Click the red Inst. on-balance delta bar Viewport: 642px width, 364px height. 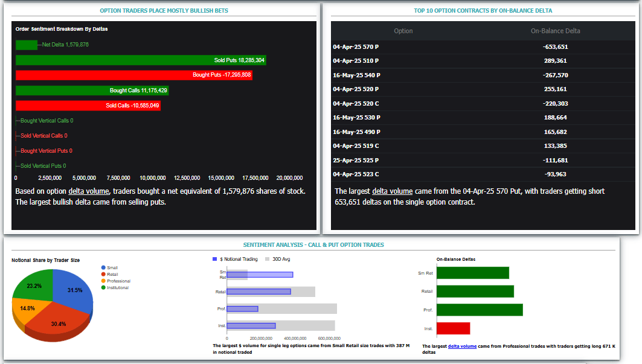[453, 328]
